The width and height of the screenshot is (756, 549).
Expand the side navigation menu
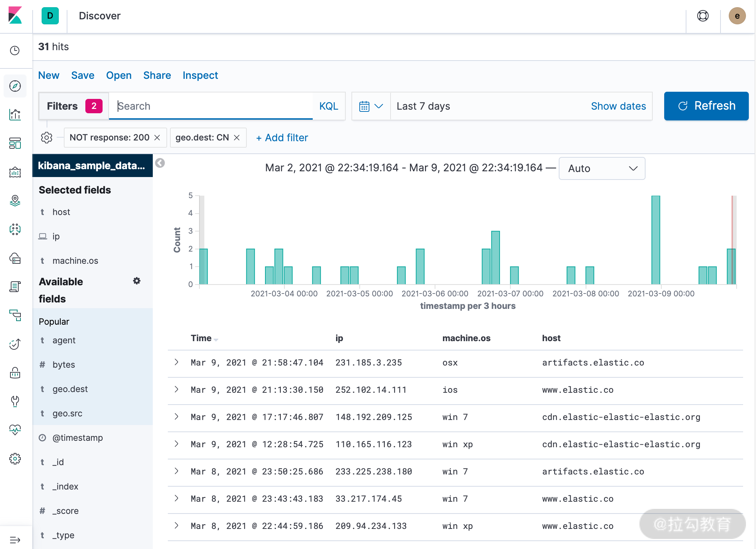[15, 540]
